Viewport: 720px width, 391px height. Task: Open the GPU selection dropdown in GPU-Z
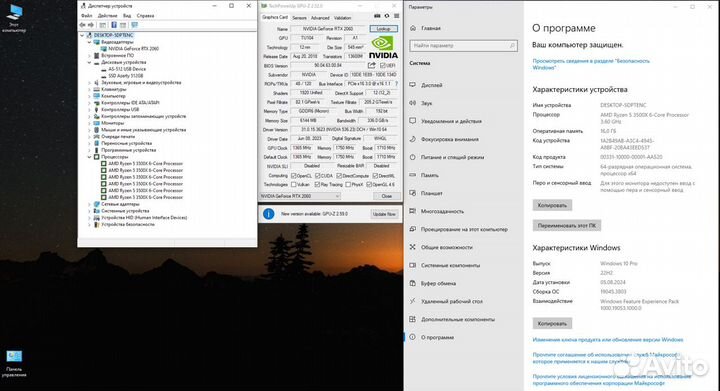point(300,196)
